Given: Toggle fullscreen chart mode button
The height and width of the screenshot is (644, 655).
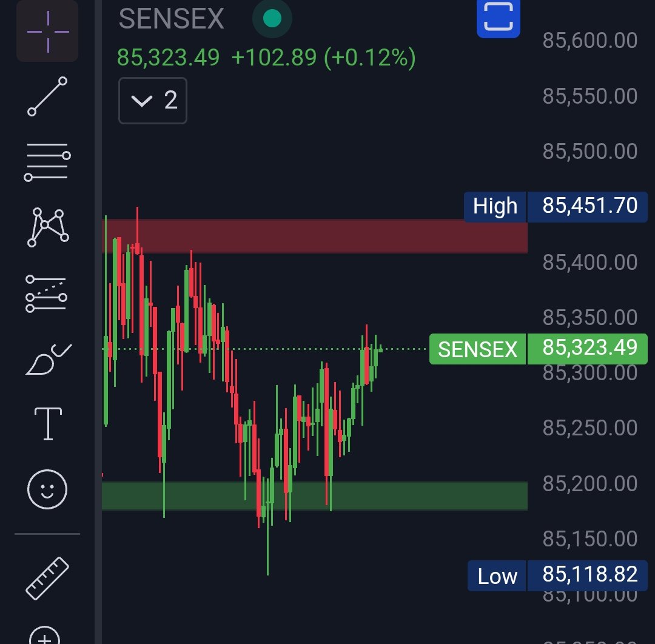Looking at the screenshot, I should click(499, 18).
